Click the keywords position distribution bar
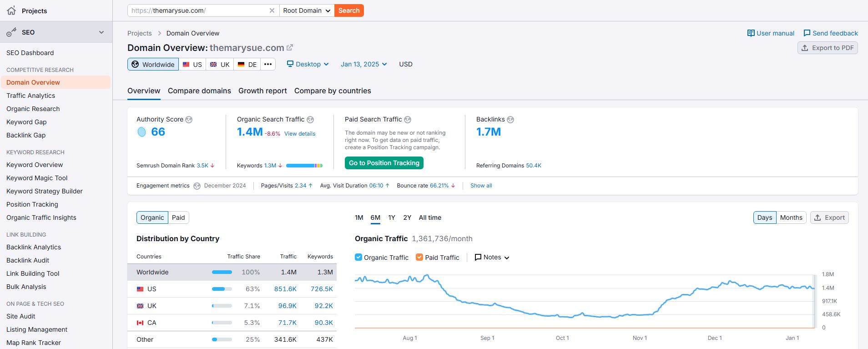Image resolution: width=868 pixels, height=349 pixels. pyautogui.click(x=304, y=166)
